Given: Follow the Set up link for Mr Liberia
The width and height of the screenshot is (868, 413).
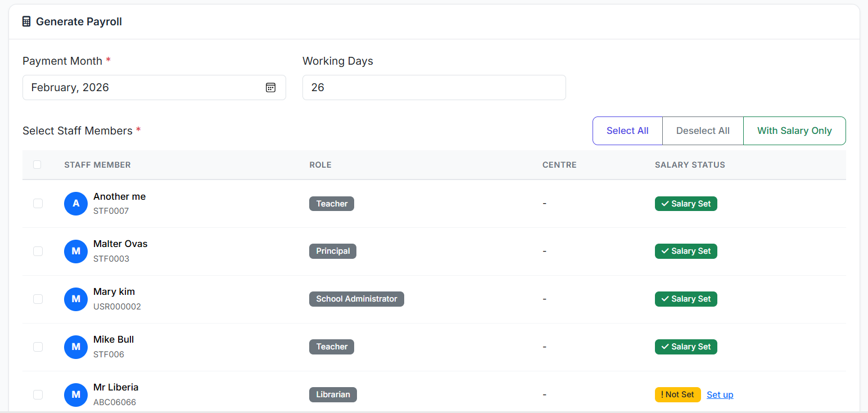Looking at the screenshot, I should coord(720,395).
